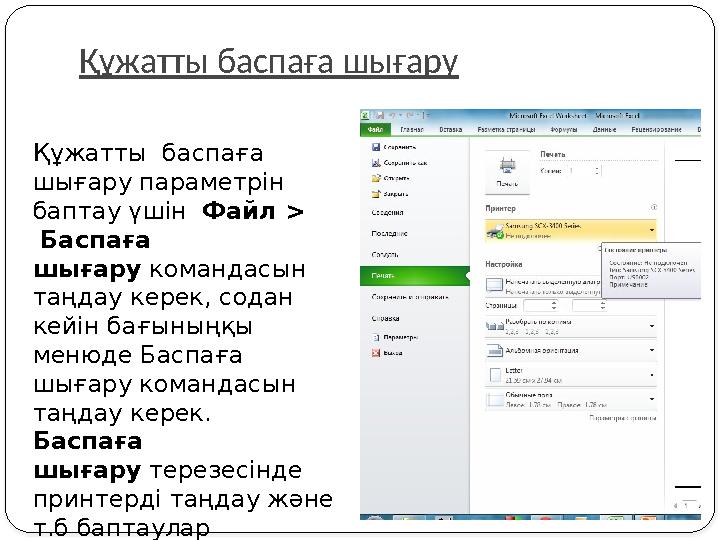Click the Сохранить save disk icon
Image resolution: width=720 pixels, height=540 pixels.
click(376, 147)
